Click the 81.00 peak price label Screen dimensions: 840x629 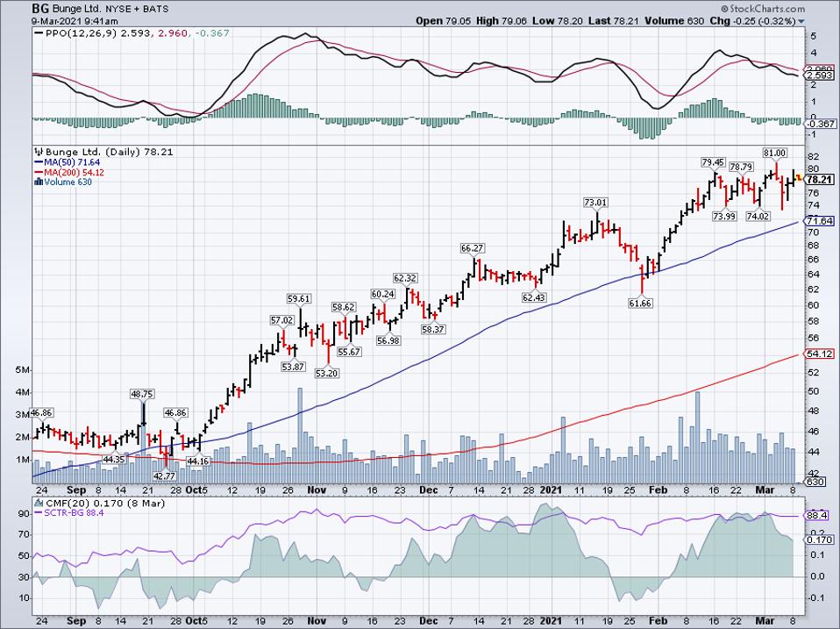[775, 153]
